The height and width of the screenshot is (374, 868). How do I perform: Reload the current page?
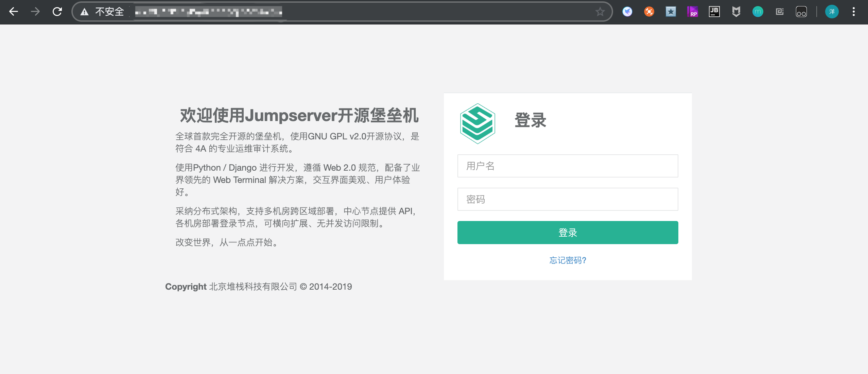[57, 12]
